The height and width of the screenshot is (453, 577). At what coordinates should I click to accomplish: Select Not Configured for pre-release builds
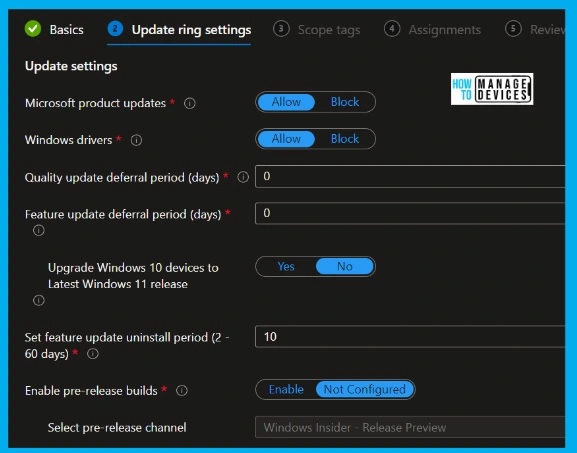pos(365,389)
